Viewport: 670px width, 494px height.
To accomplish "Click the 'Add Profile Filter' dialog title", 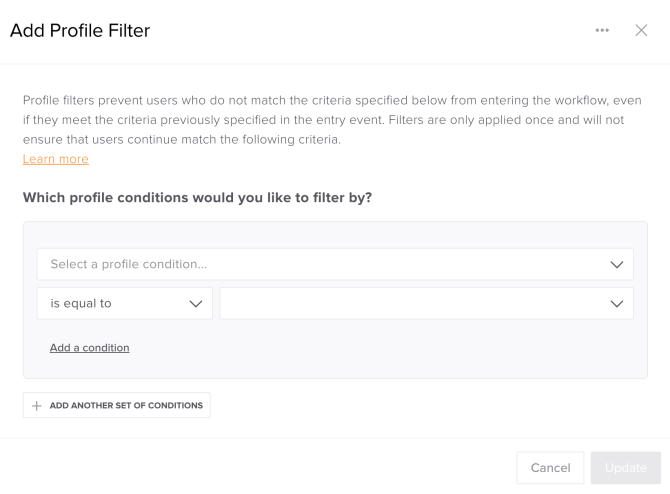I will [x=80, y=31].
